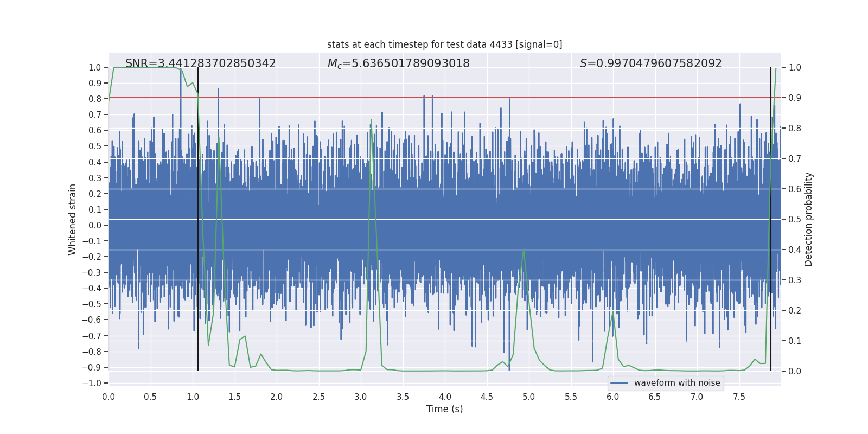Click tick 0.2 on the Whitened strain axis
The height and width of the screenshot is (434, 868).
click(x=95, y=194)
